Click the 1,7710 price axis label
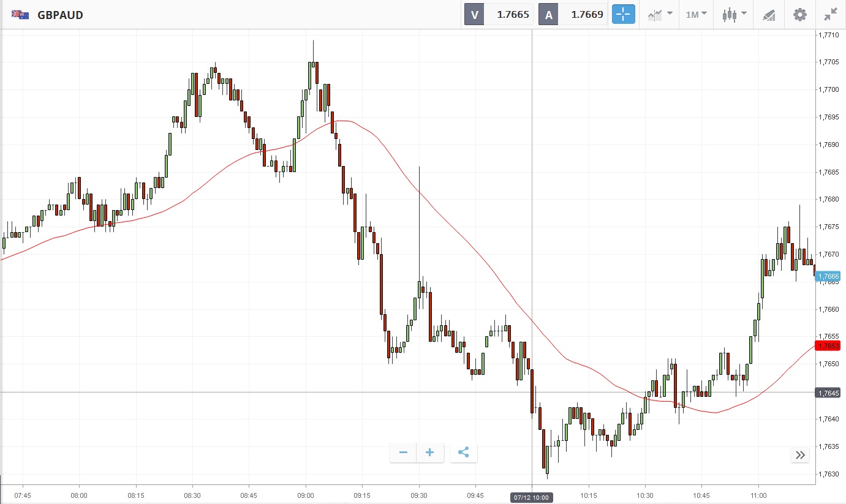846x504 pixels. (829, 35)
